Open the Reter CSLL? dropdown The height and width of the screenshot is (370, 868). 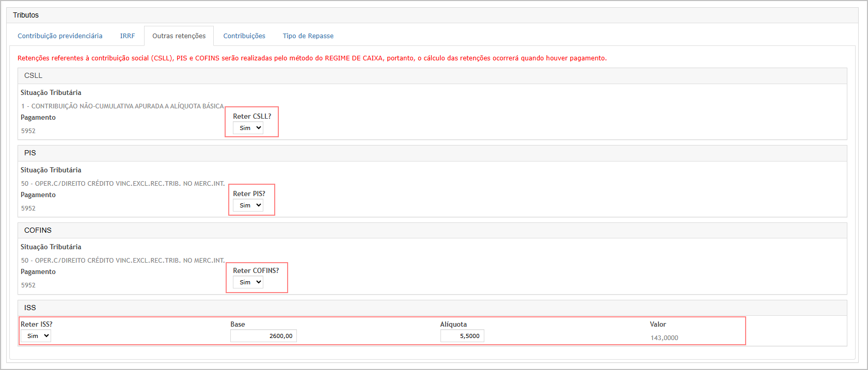coord(248,128)
